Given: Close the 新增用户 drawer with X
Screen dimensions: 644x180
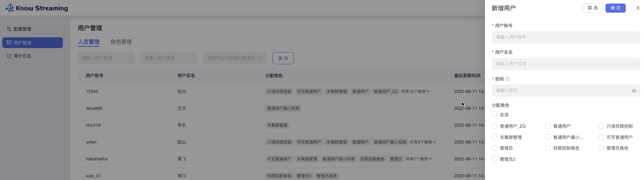Looking at the screenshot, I should (638, 8).
